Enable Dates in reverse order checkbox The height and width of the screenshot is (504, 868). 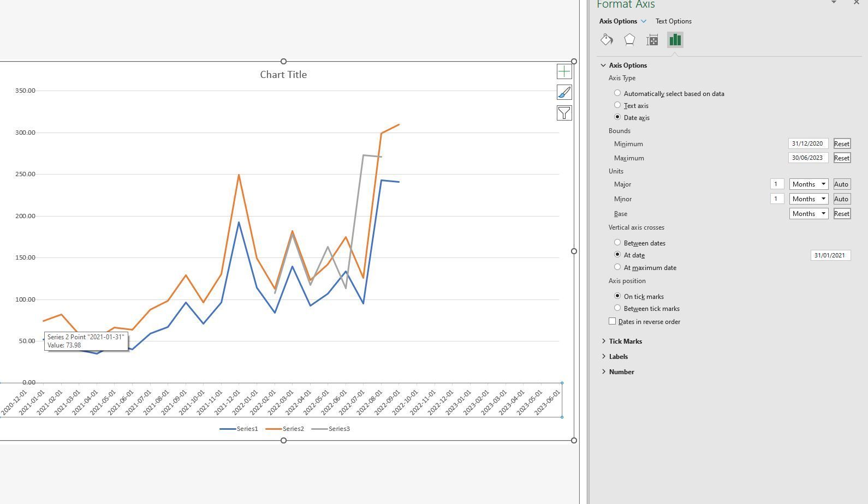pos(613,321)
